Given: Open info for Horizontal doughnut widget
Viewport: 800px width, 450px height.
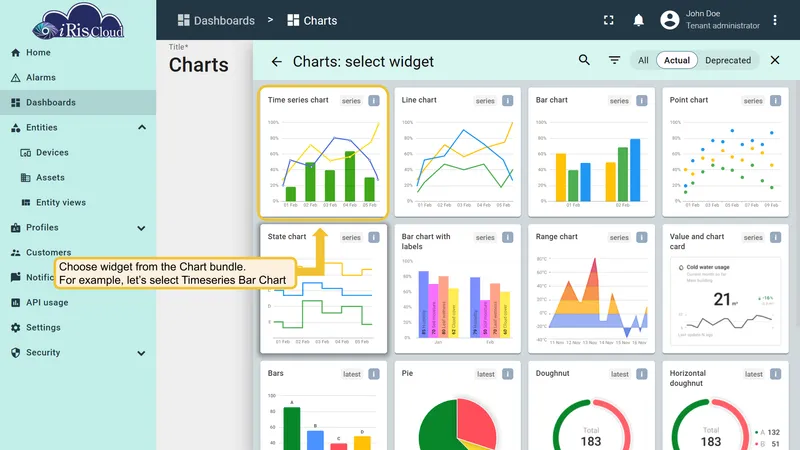Looking at the screenshot, I should click(776, 374).
